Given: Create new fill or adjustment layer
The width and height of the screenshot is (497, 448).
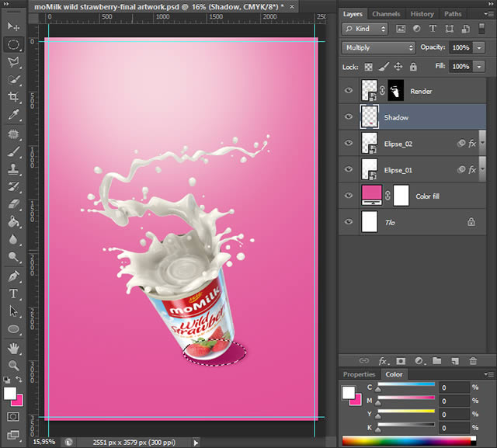Looking at the screenshot, I should tap(419, 361).
